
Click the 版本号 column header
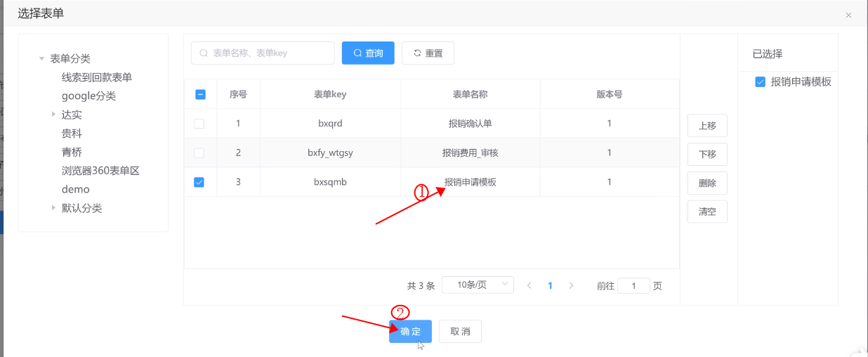pos(610,94)
